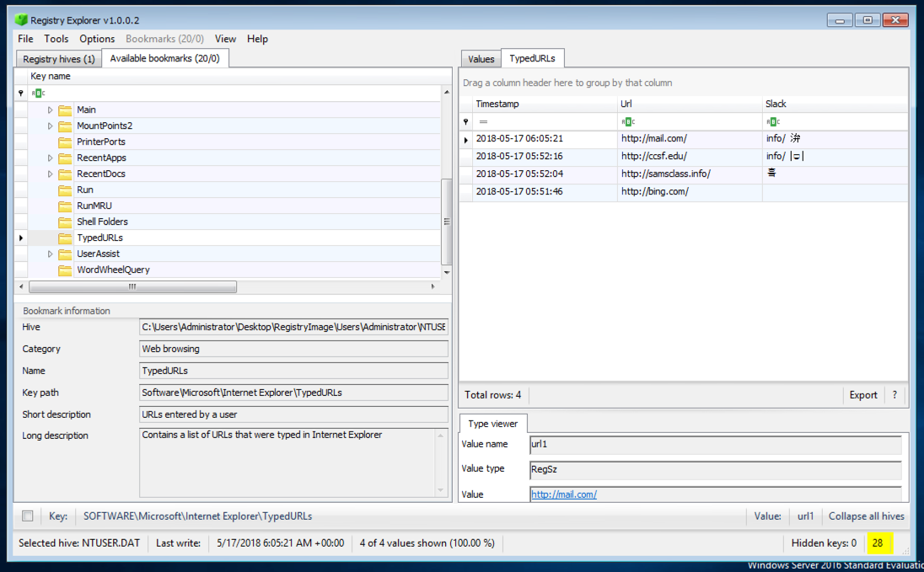Click the Registry Explorer app icon in title bar
Viewport: 924px width, 572px height.
[x=21, y=20]
